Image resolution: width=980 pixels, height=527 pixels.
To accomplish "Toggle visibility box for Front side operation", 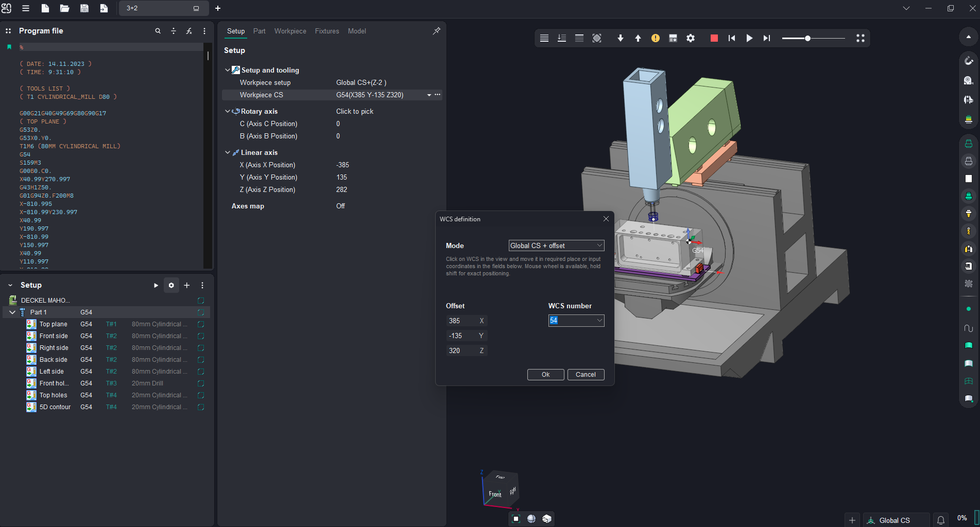I will pos(201,336).
